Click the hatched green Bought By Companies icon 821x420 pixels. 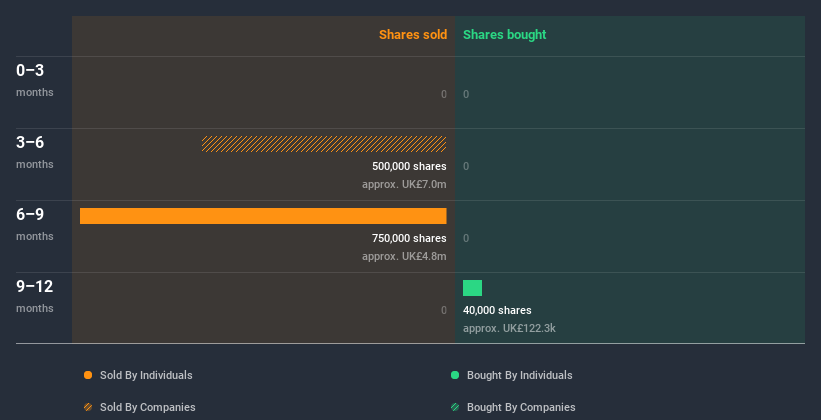(x=455, y=407)
